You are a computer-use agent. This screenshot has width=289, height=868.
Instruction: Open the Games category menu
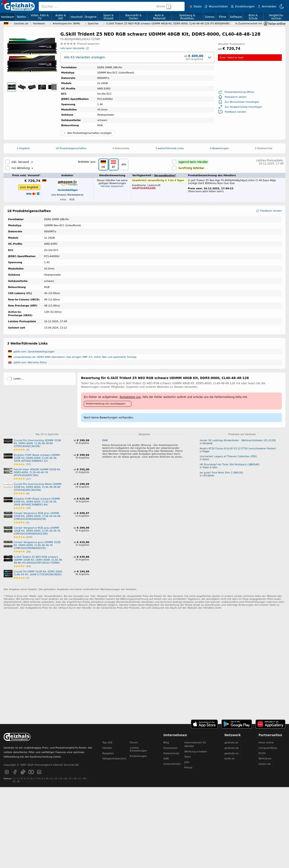210,17
